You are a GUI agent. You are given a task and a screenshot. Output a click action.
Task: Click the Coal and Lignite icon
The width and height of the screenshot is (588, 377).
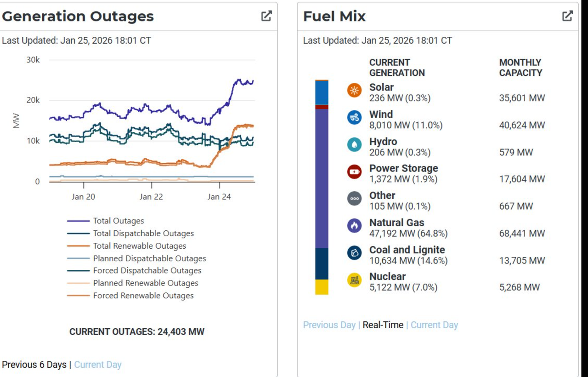pos(354,253)
